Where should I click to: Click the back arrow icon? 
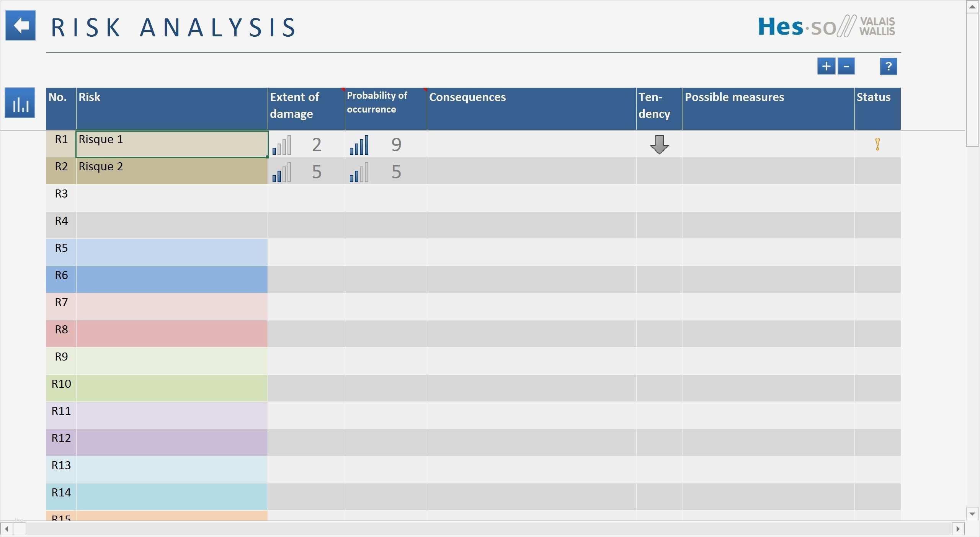[x=21, y=26]
